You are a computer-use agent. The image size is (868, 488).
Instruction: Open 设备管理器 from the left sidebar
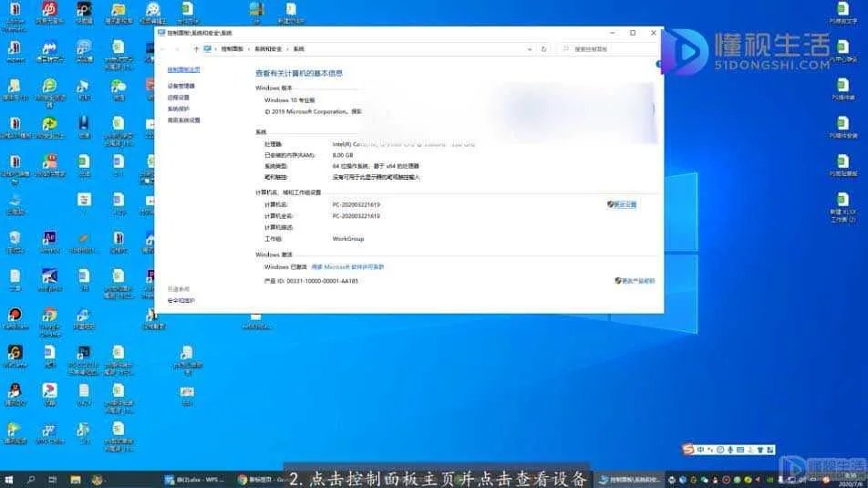coord(181,86)
